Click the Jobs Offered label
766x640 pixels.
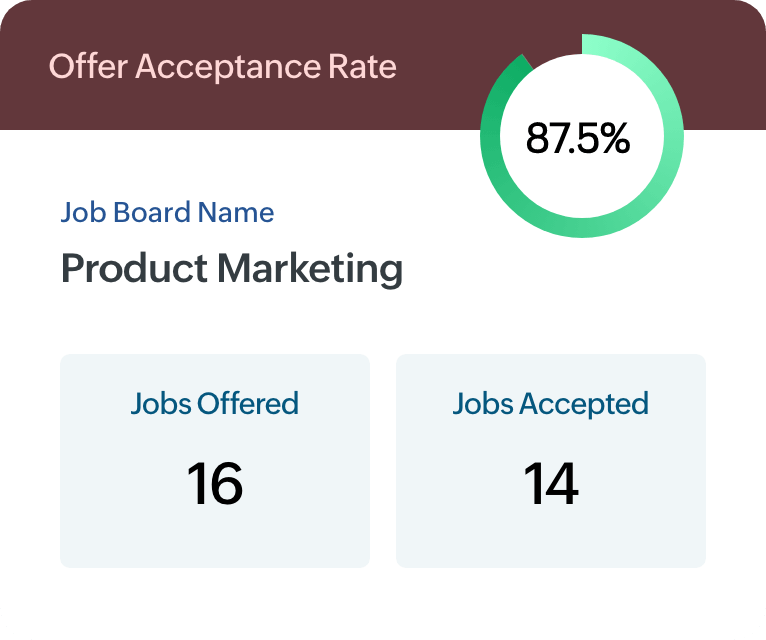pyautogui.click(x=214, y=404)
